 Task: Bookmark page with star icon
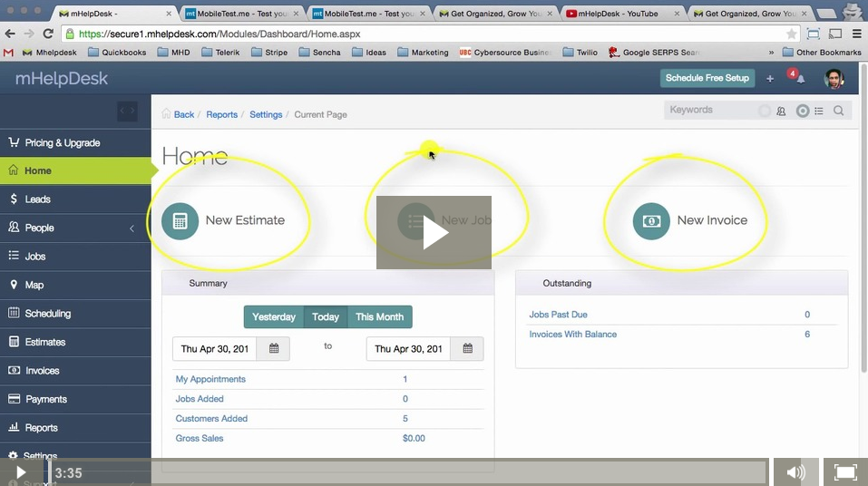(x=792, y=34)
